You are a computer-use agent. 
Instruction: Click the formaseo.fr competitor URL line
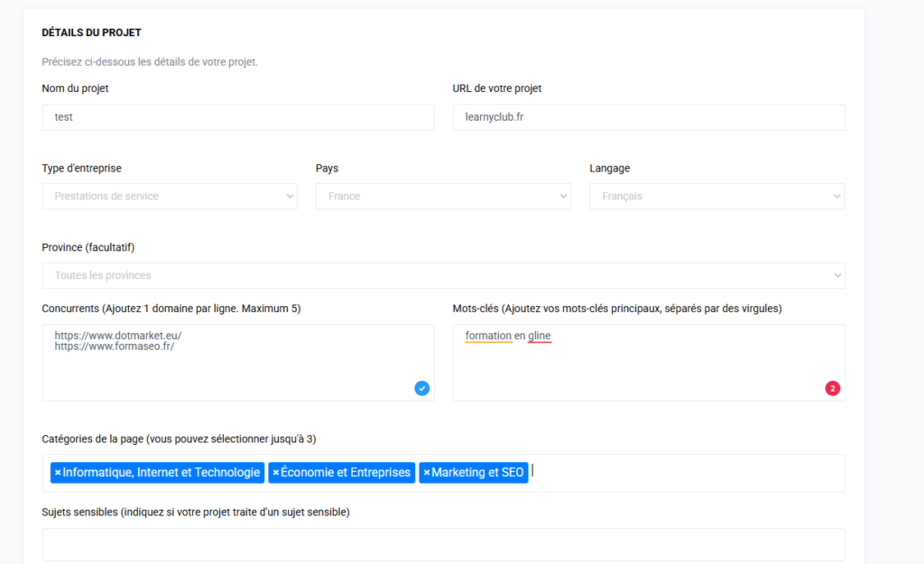[114, 347]
